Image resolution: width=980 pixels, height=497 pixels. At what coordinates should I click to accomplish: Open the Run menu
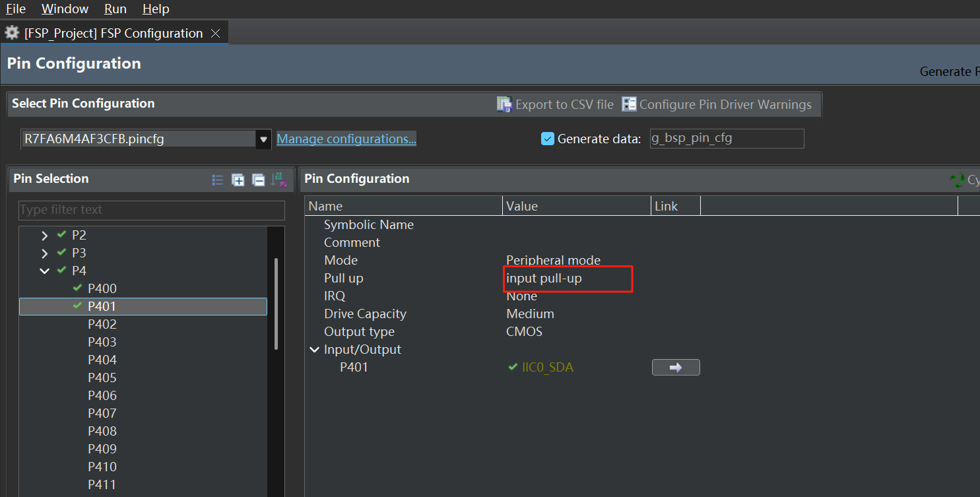[x=115, y=9]
